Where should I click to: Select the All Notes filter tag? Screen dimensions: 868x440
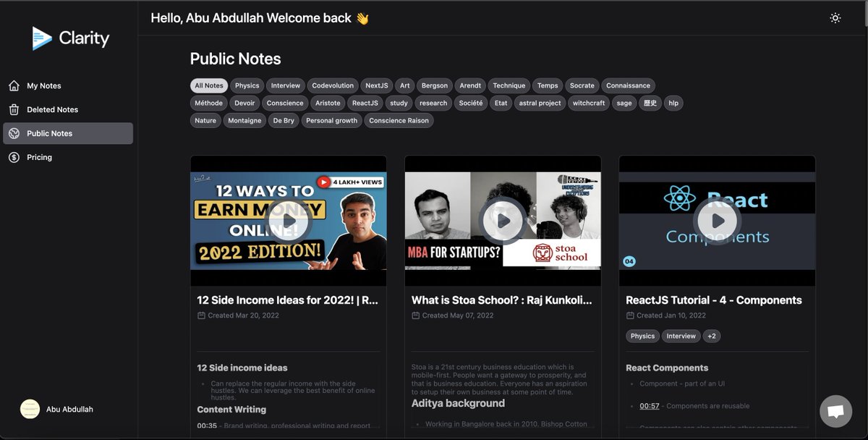[x=209, y=85]
